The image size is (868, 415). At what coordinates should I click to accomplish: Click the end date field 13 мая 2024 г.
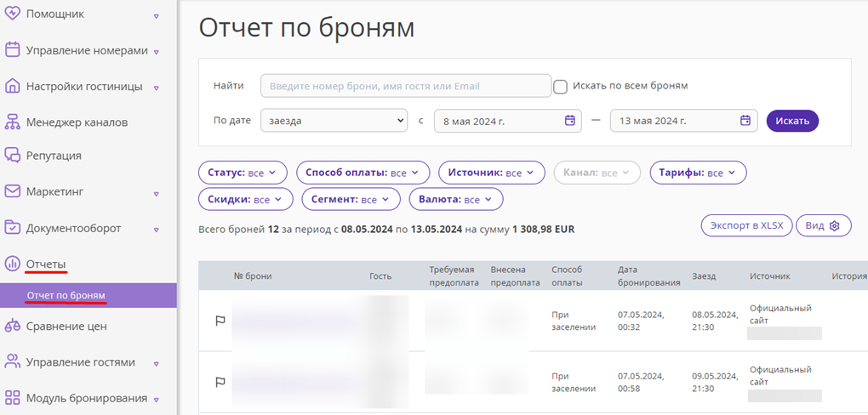tap(683, 121)
